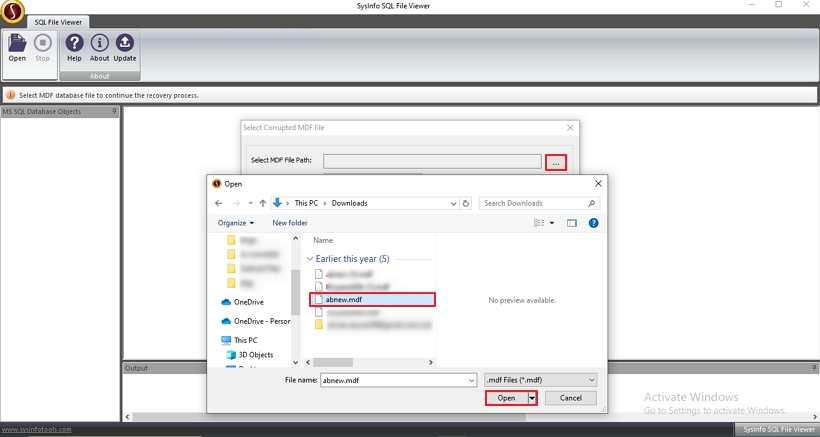Go up one folder level arrow
This screenshot has height=437, width=820.
point(263,203)
